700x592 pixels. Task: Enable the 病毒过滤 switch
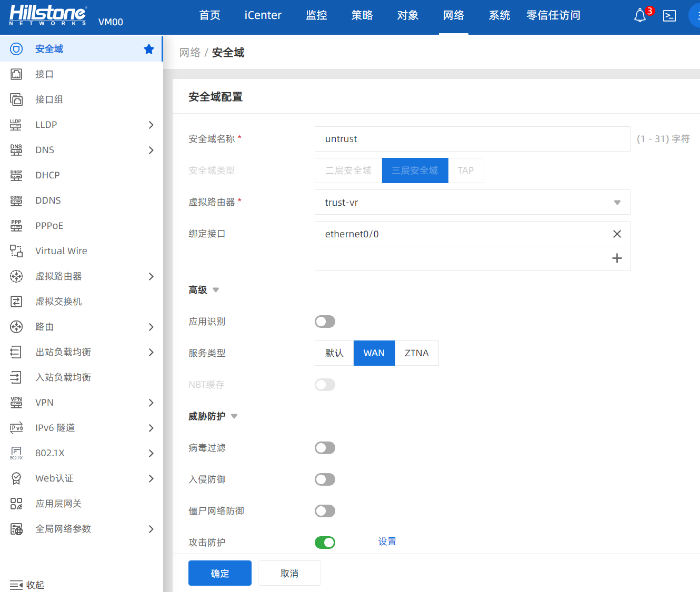[325, 448]
